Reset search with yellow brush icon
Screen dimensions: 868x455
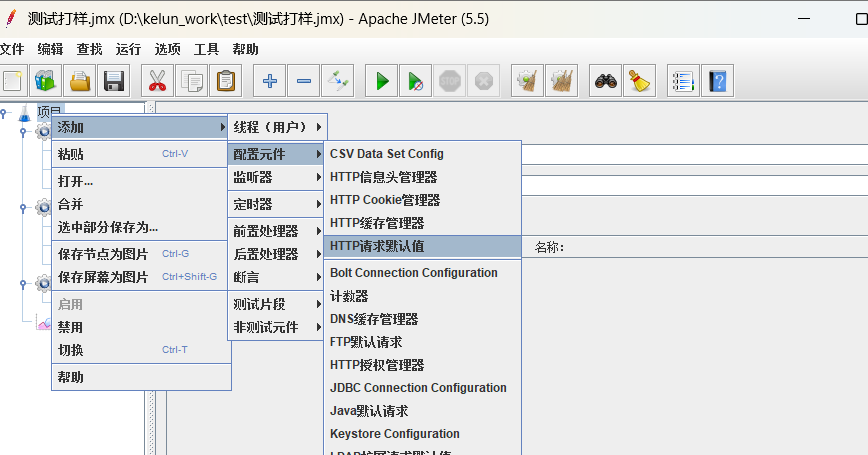[639, 81]
